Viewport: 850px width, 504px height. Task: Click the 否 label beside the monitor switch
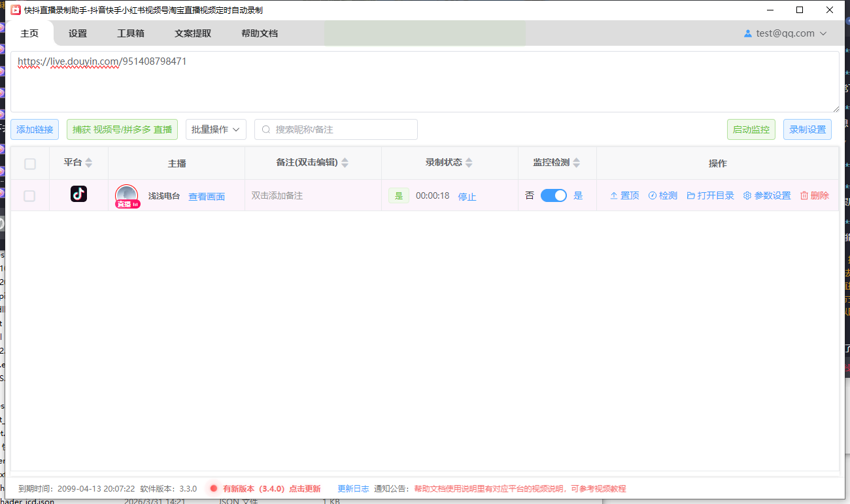click(530, 195)
